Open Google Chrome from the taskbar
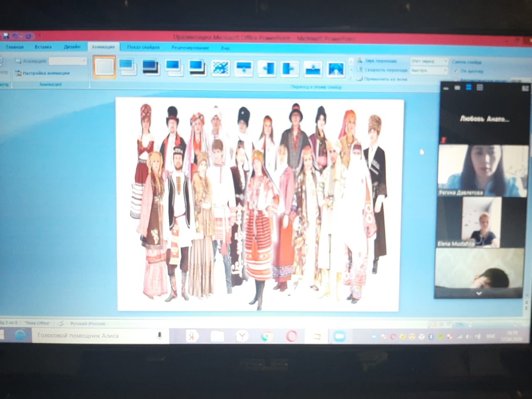 [266, 336]
